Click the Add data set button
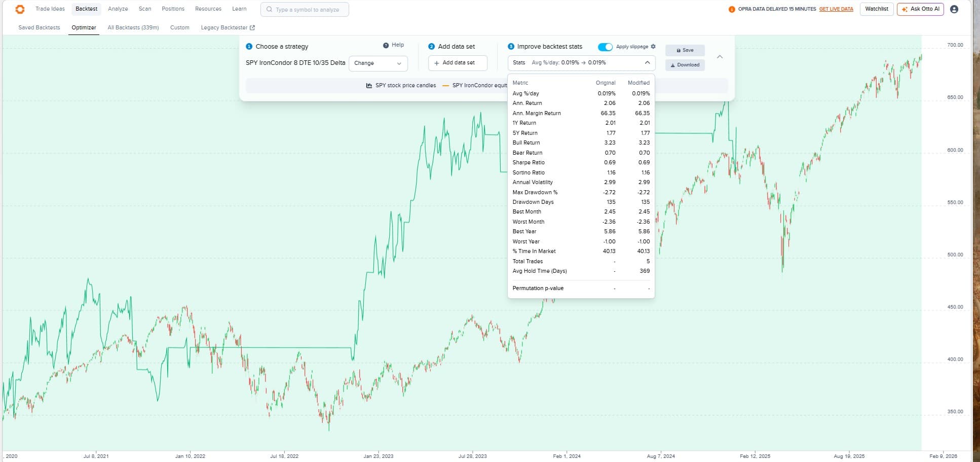 pos(458,63)
